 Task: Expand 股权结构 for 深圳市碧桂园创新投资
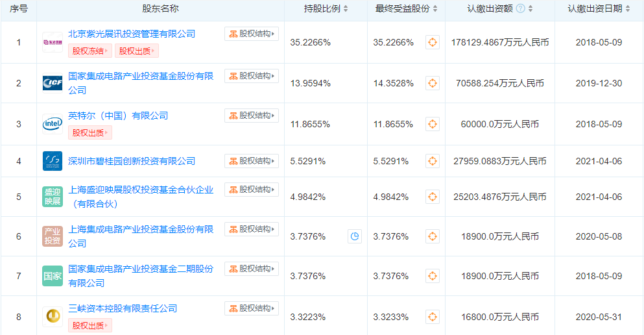coord(252,161)
